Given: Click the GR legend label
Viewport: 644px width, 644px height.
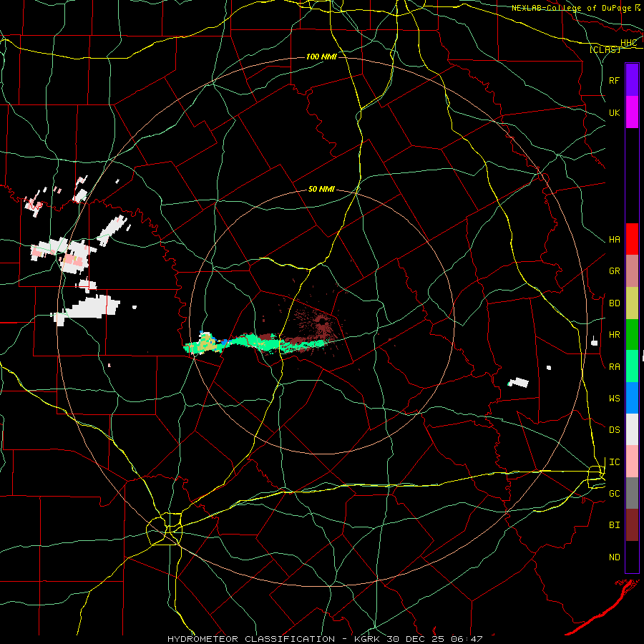Looking at the screenshot, I should 614,271.
